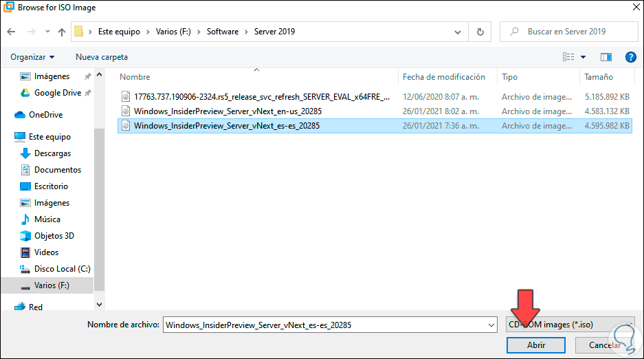Image resolution: width=644 pixels, height=359 pixels.
Task: Sort by the Nombre column header
Action: [x=135, y=77]
